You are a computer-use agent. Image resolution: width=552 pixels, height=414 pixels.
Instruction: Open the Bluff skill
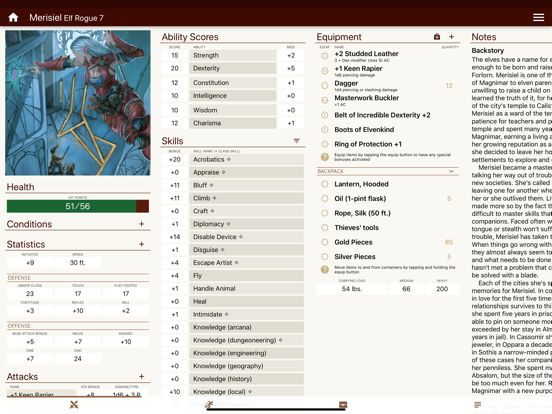coord(233,185)
